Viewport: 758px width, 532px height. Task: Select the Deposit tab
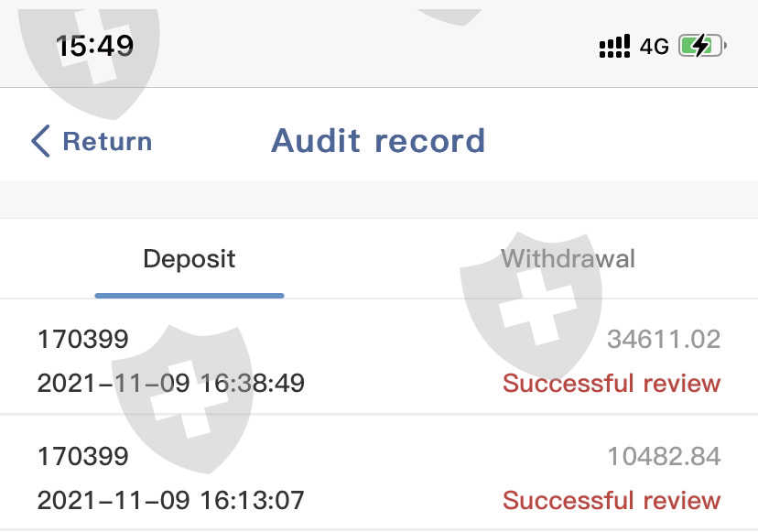coord(189,258)
